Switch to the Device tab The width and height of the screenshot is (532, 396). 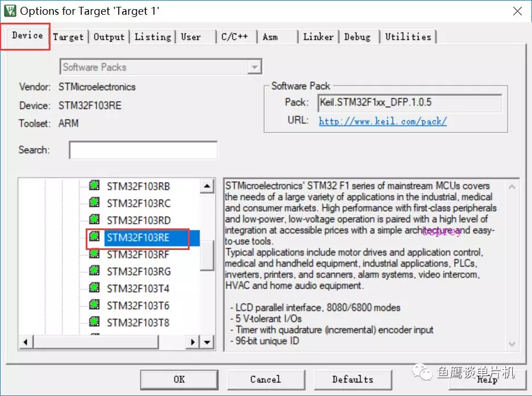point(27,35)
